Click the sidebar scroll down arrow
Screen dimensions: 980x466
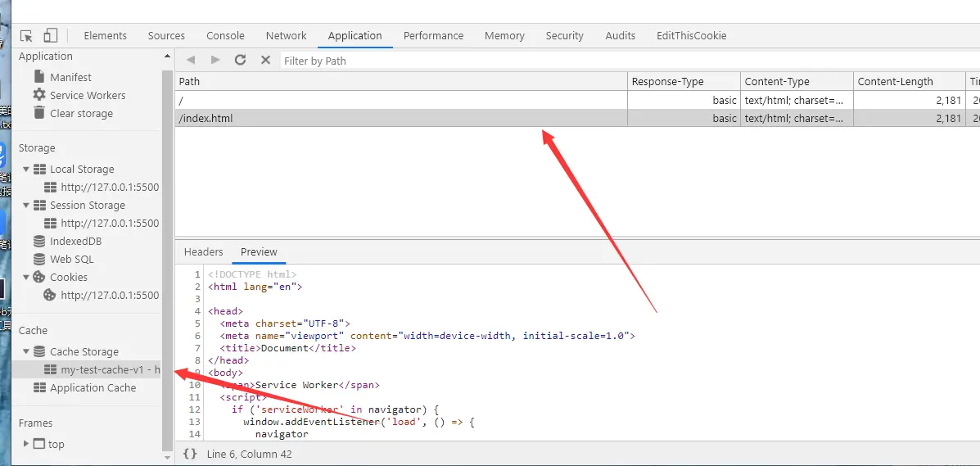(167, 458)
